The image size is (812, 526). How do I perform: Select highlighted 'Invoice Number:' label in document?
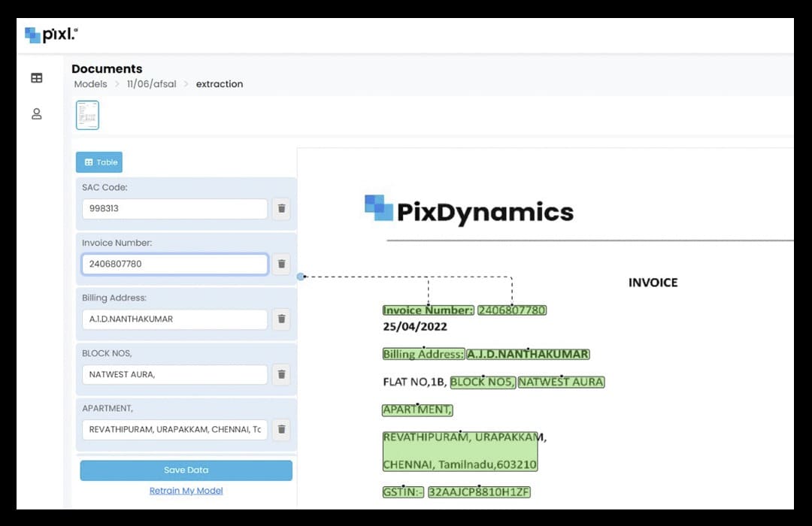tap(429, 310)
